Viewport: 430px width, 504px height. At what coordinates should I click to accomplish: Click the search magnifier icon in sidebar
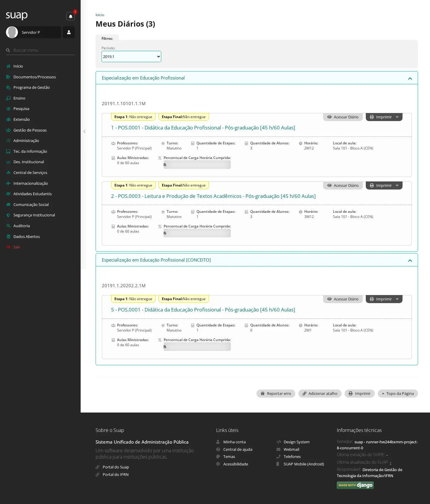click(x=8, y=50)
